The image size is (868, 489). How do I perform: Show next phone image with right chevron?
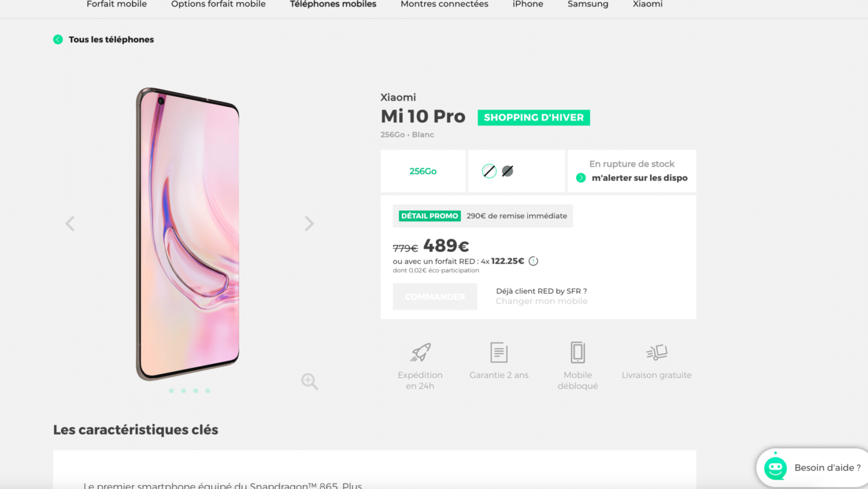pyautogui.click(x=309, y=223)
